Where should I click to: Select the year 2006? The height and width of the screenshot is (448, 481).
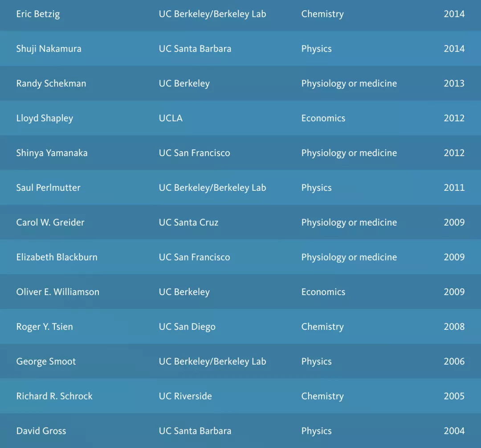[x=454, y=362]
